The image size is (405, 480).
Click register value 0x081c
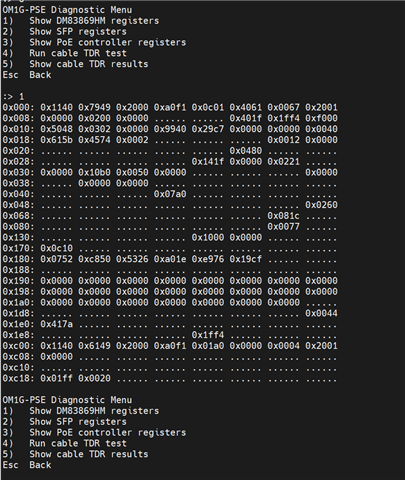[x=283, y=216]
